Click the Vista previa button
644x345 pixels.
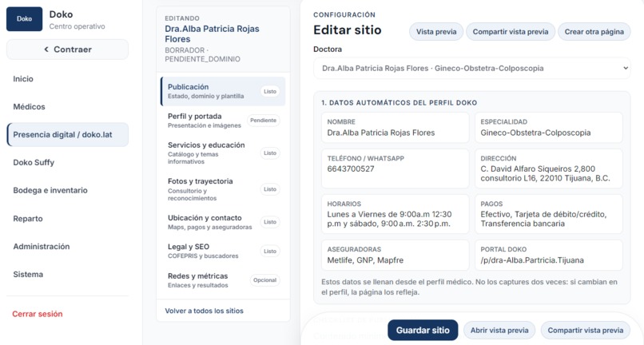[x=436, y=32]
